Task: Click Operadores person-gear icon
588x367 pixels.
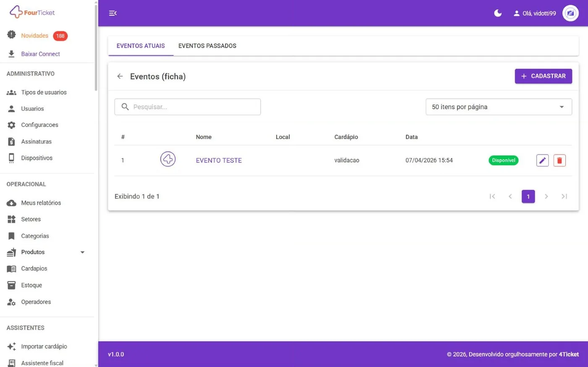Action: (11, 302)
